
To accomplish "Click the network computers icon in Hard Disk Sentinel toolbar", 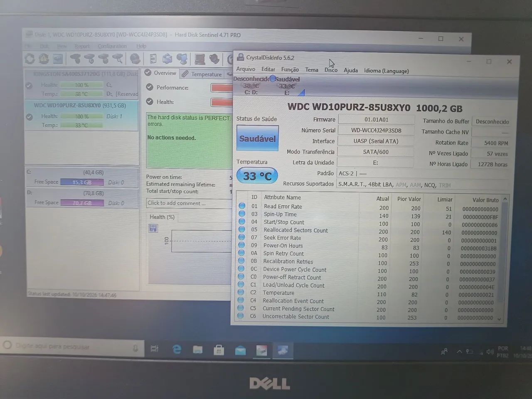I will (182, 59).
